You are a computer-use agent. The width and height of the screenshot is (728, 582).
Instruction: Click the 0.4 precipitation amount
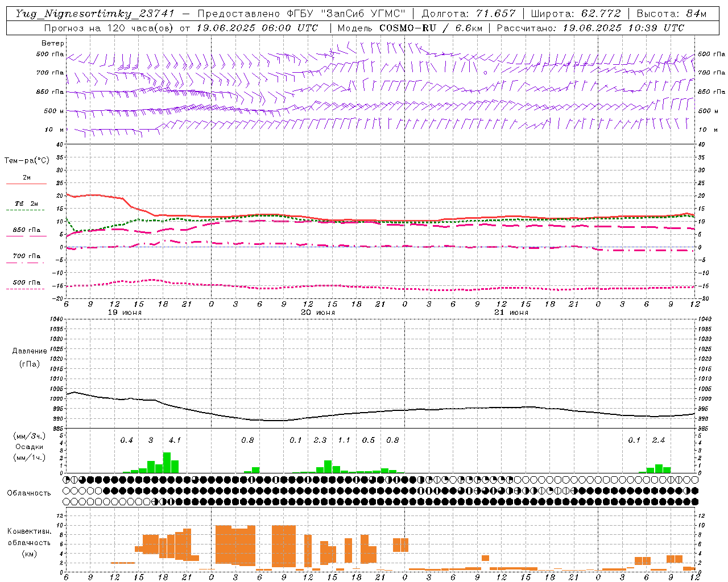click(x=126, y=440)
